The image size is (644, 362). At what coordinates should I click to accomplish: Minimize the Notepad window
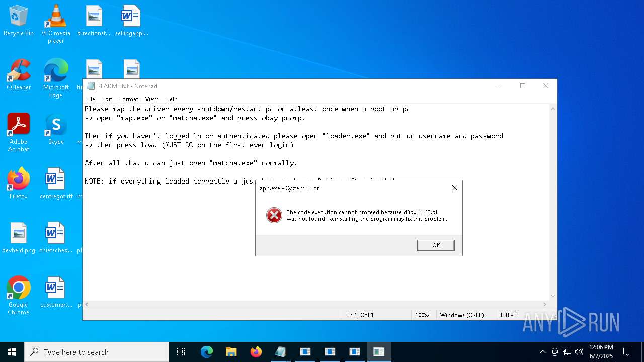[x=500, y=86]
